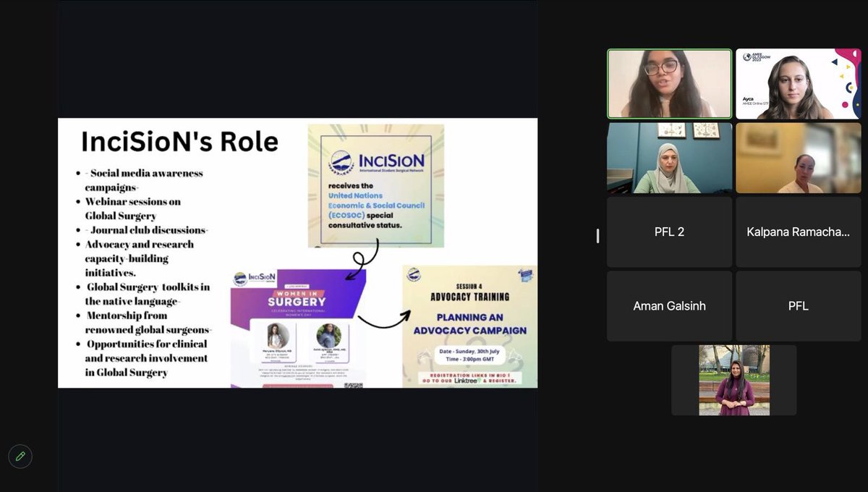The width and height of the screenshot is (868, 492).
Task: Click the panel divider handle beside shared screen
Action: (x=597, y=236)
